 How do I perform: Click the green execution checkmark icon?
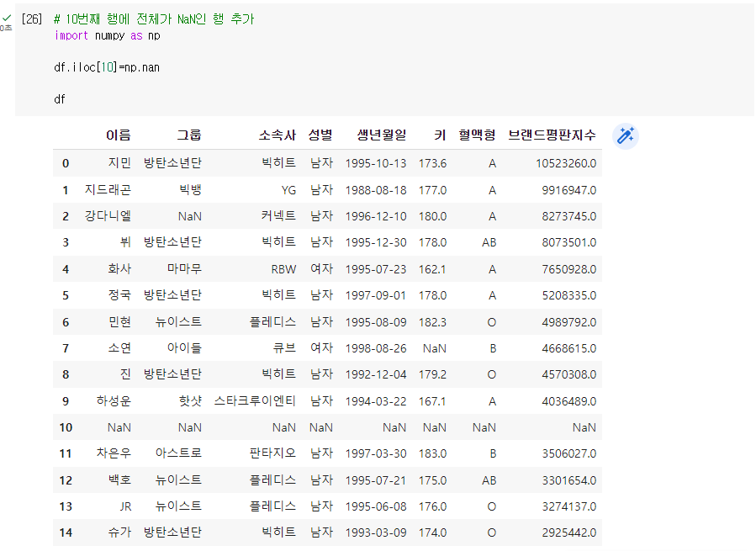pos(6,18)
